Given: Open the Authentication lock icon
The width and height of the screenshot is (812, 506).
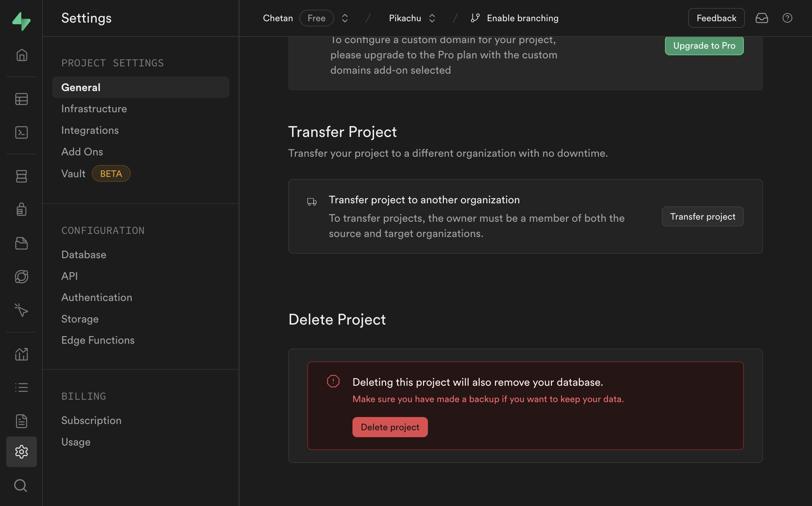Looking at the screenshot, I should click(22, 209).
